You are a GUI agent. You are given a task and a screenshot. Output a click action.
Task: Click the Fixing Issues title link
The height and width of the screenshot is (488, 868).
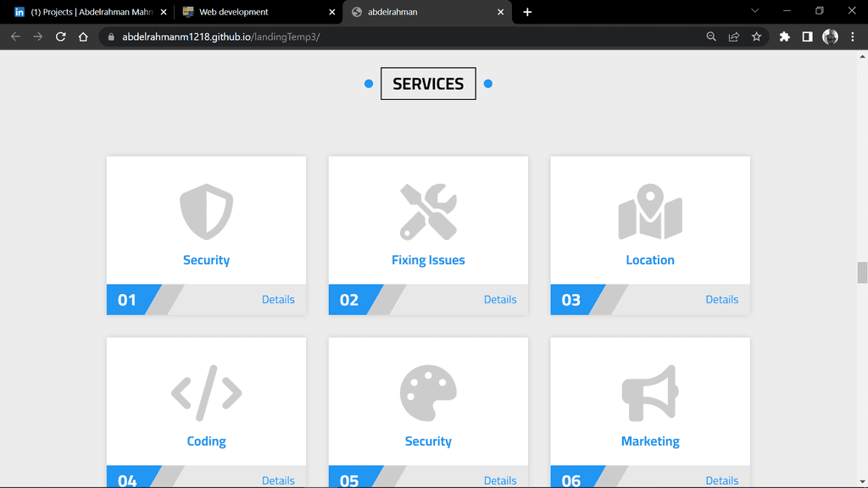click(428, 260)
